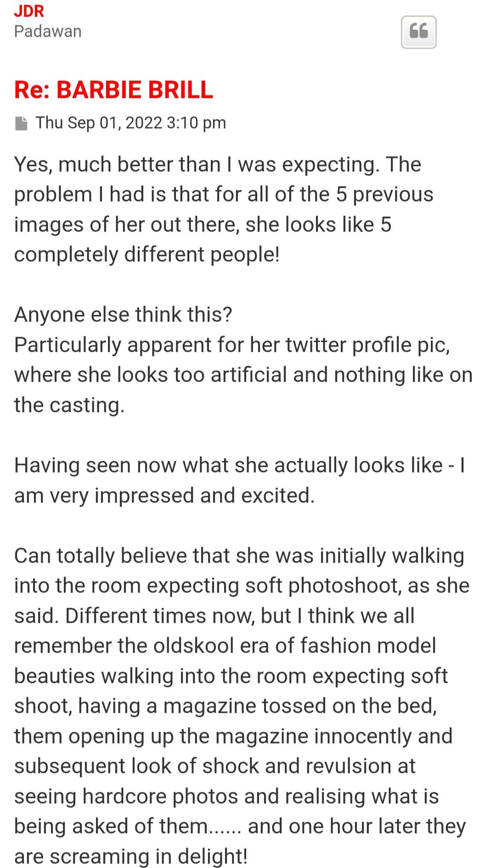The image size is (496, 868).
Task: Click the line starting "Yes, much better"
Action: (217, 164)
